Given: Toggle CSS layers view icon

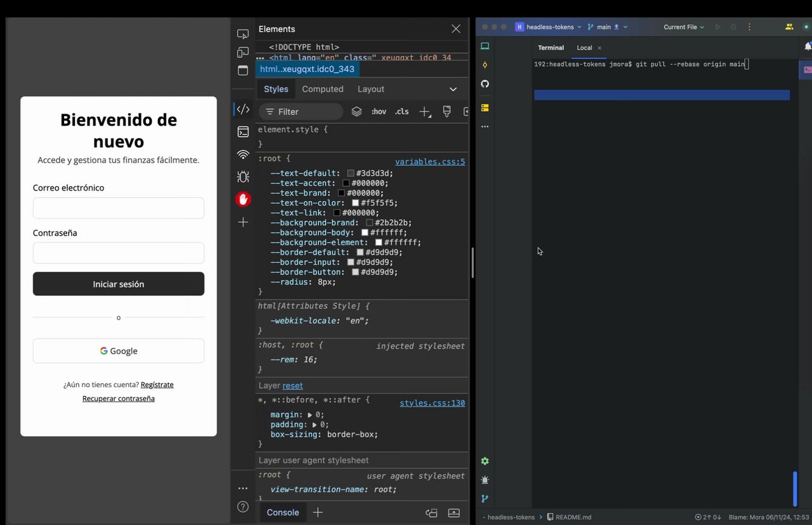Looking at the screenshot, I should tap(357, 111).
